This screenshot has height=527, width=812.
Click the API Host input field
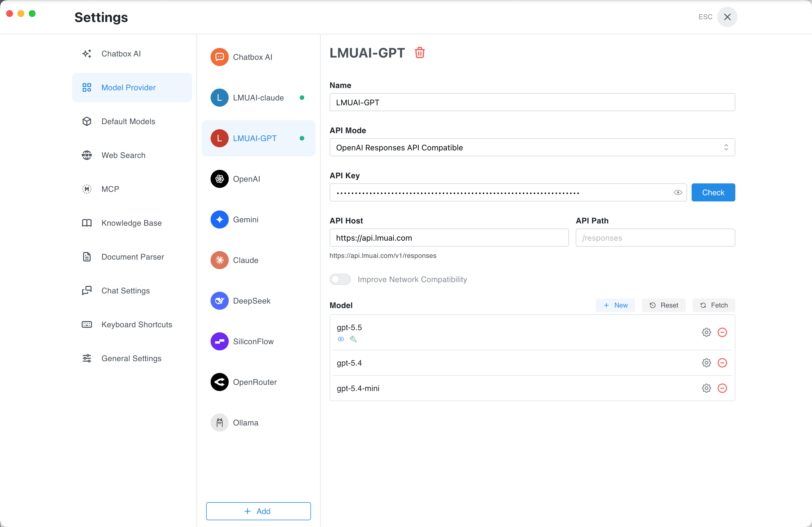click(x=449, y=238)
